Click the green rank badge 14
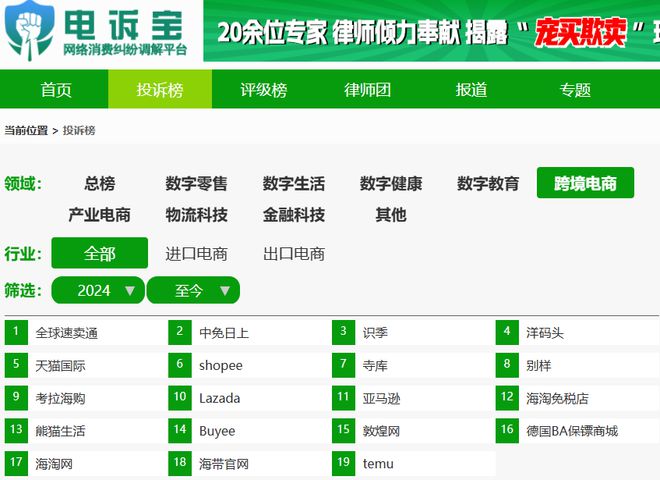Image resolution: width=660 pixels, height=480 pixels. [x=180, y=430]
